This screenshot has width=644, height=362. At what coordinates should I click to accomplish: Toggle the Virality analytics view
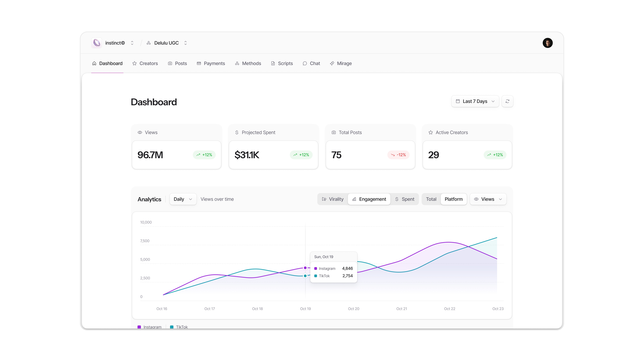tap(333, 199)
